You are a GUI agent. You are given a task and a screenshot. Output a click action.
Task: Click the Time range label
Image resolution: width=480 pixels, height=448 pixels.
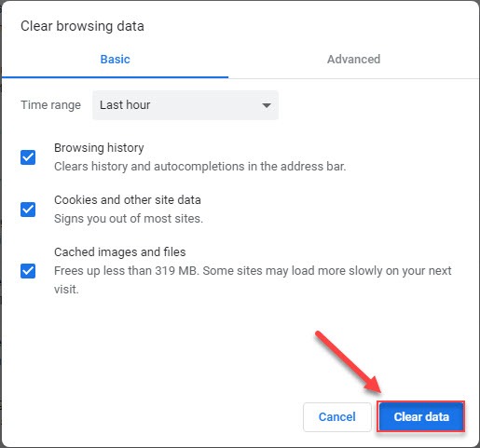click(50, 105)
